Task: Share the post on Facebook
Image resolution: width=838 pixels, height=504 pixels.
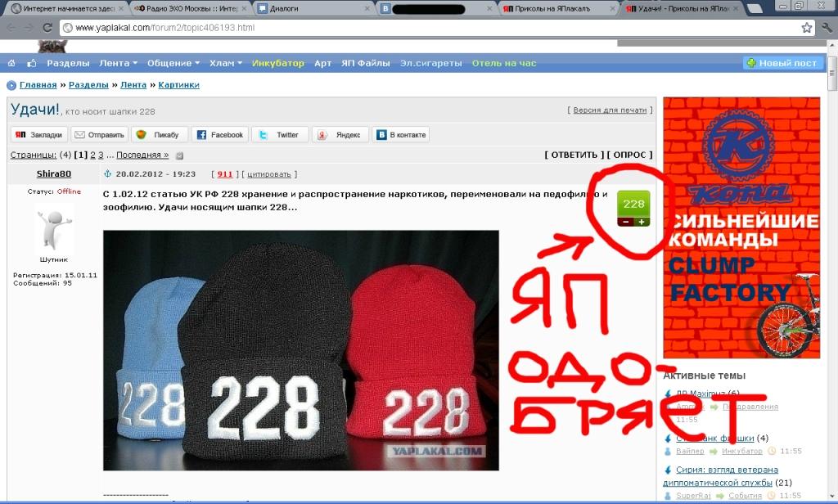Action: pos(219,135)
